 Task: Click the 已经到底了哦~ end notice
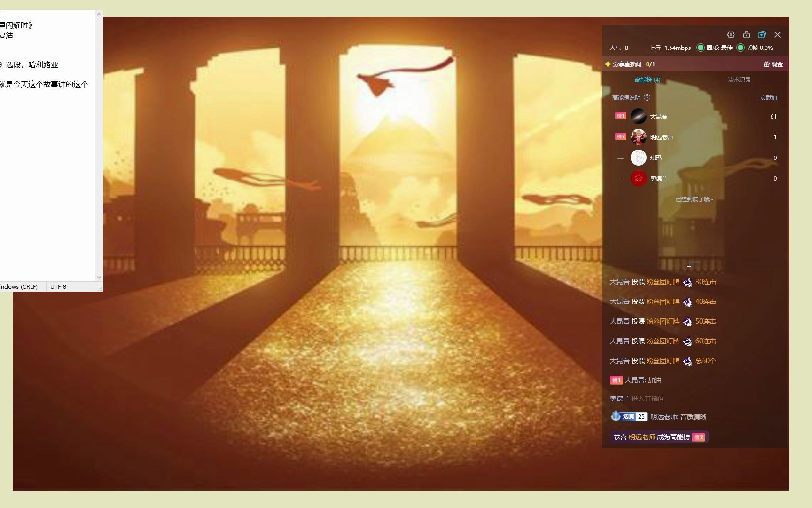(x=694, y=199)
